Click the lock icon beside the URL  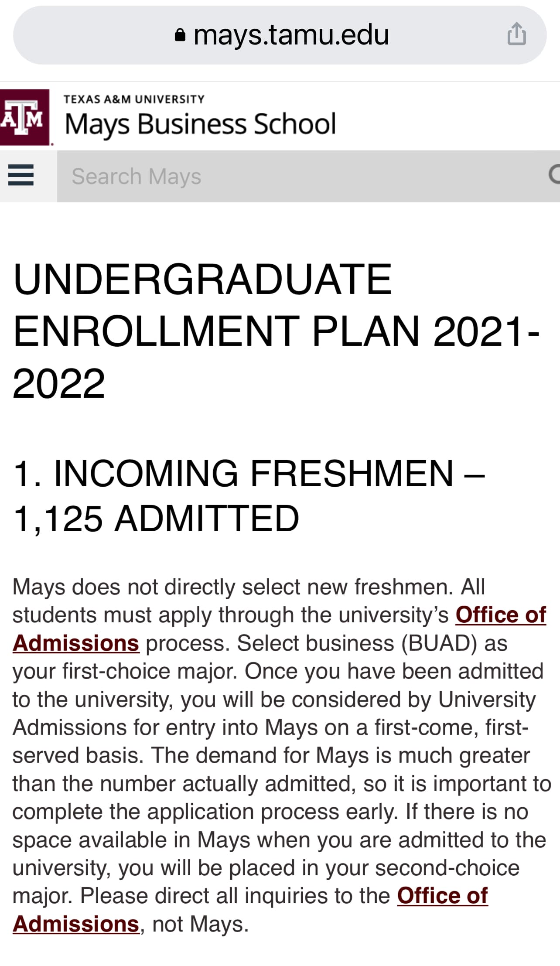[x=180, y=35]
